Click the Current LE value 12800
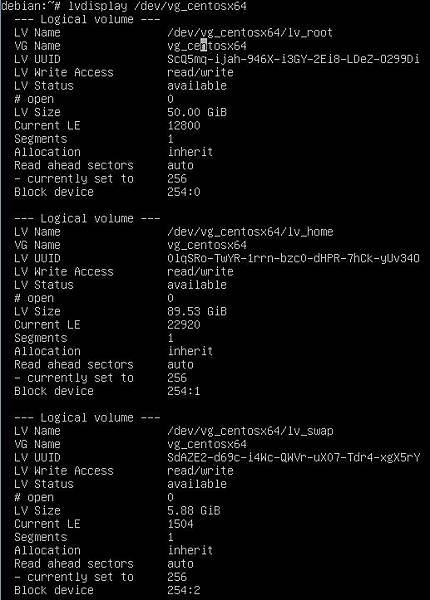The image size is (430, 600). tap(184, 126)
